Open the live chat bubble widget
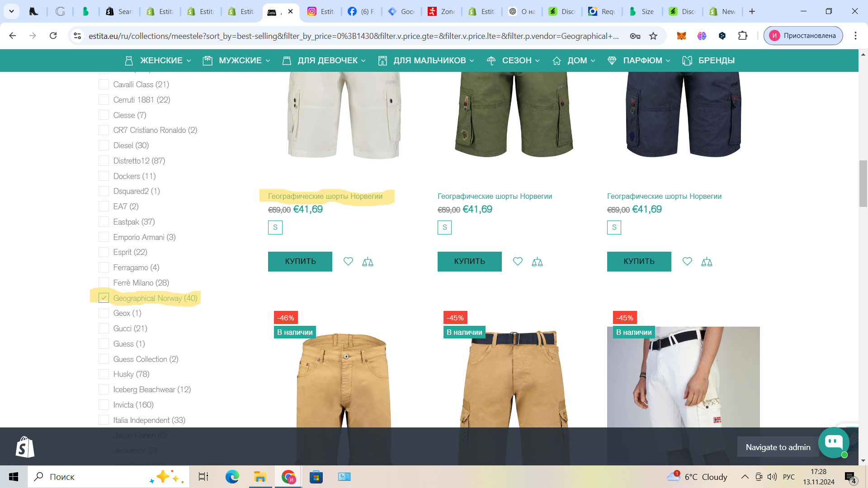 coord(833,442)
